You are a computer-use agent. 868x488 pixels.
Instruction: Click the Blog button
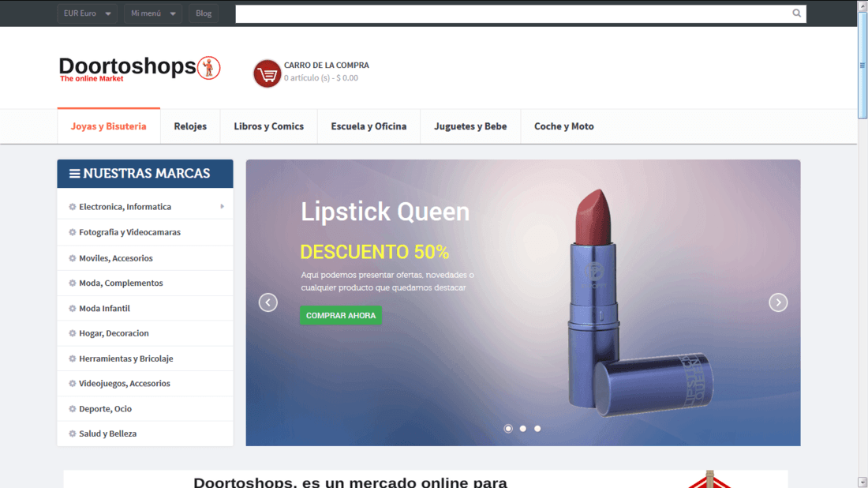[203, 13]
